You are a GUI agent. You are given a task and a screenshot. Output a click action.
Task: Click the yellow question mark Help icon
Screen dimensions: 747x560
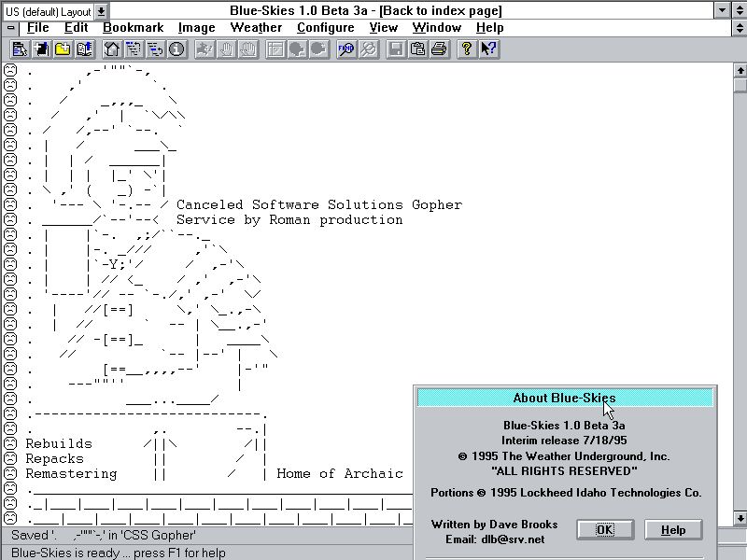coord(467,49)
